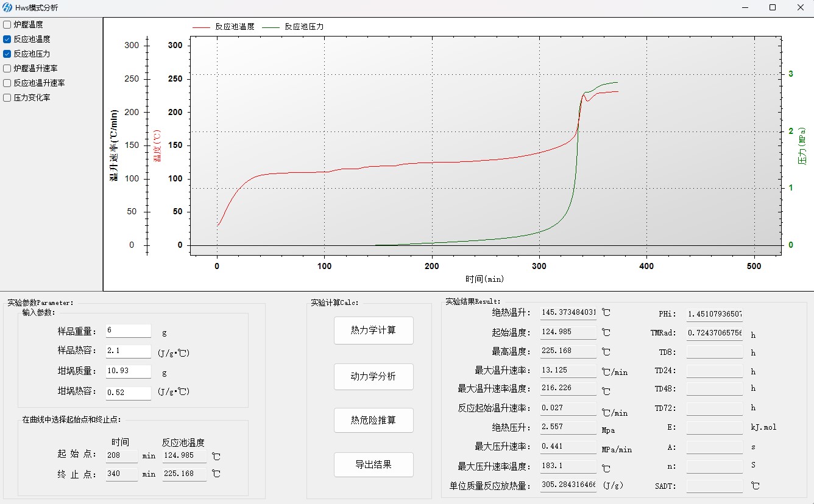Click the 样品重量 input field
814x504 pixels.
coord(128,331)
